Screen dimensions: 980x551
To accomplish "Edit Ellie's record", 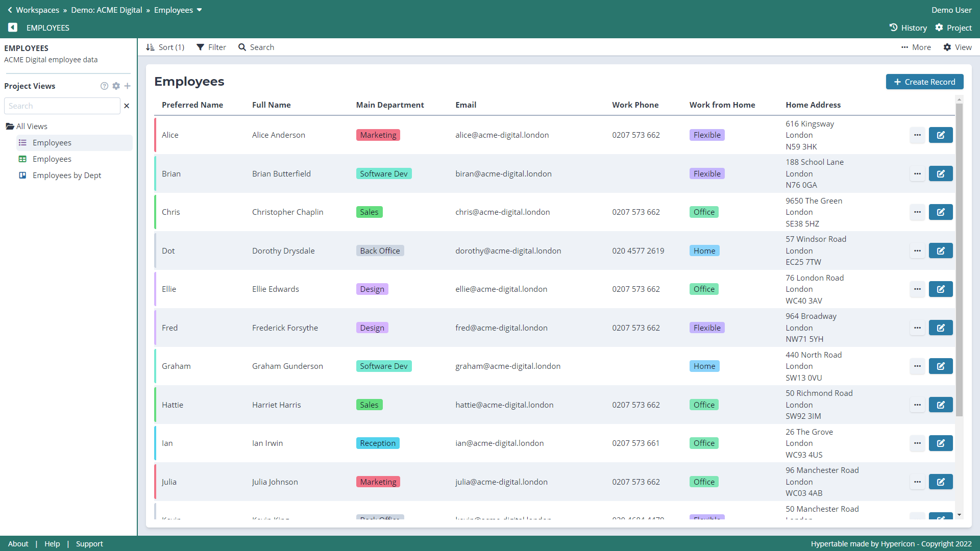I will pyautogui.click(x=941, y=289).
